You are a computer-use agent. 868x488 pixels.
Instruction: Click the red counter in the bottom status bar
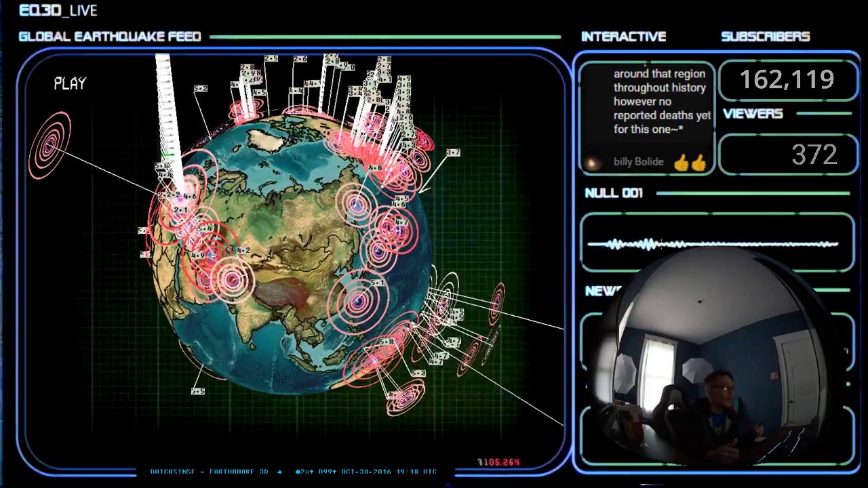pos(499,462)
